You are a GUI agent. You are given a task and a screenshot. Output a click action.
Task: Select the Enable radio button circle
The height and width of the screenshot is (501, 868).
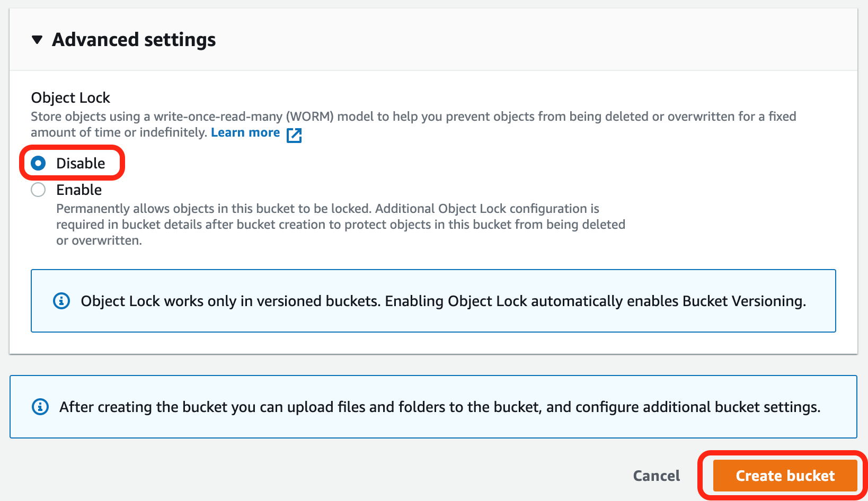coord(38,190)
